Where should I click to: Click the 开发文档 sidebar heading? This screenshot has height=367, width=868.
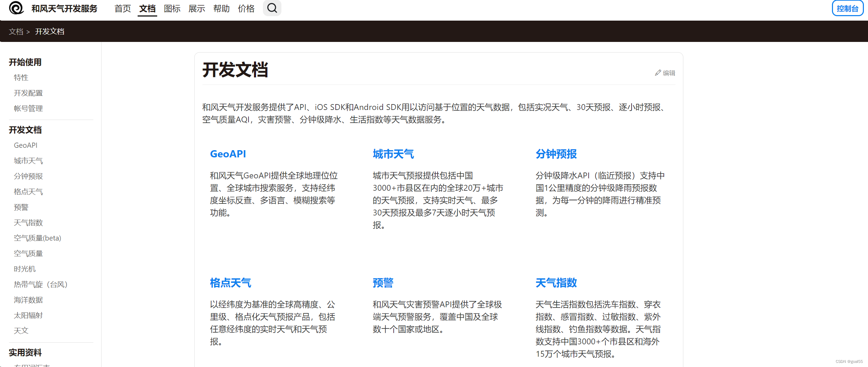pyautogui.click(x=25, y=130)
